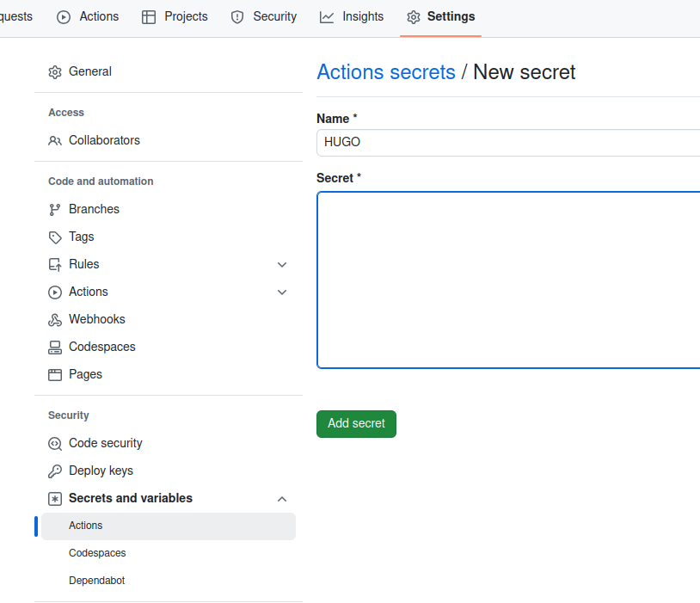
Task: Click the Deploy keys key icon
Action: (x=55, y=471)
